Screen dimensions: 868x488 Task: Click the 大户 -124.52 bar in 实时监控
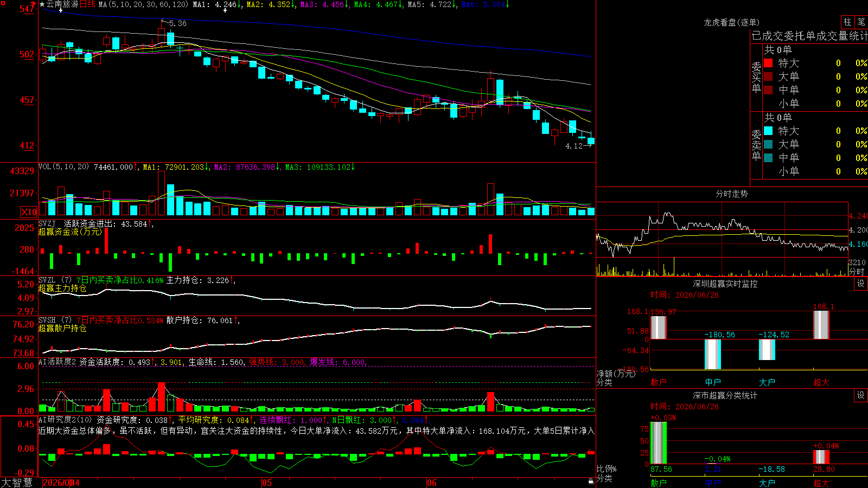point(767,350)
